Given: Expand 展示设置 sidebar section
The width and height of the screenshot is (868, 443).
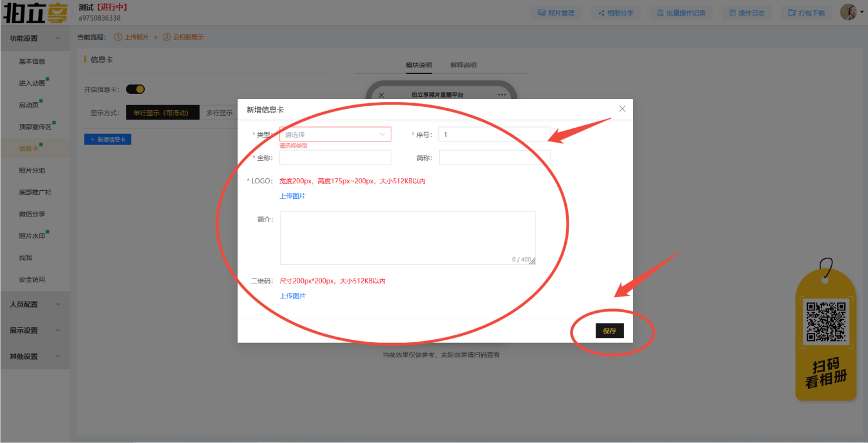Looking at the screenshot, I should [34, 330].
